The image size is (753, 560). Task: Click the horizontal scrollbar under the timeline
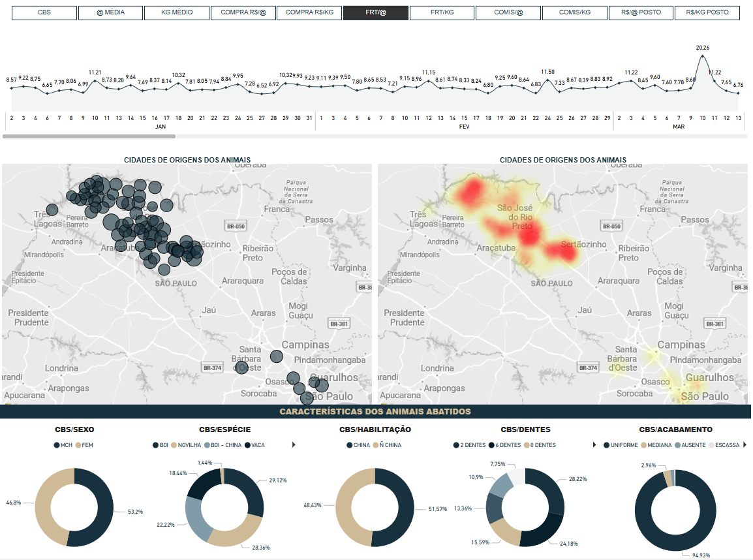tap(89, 136)
